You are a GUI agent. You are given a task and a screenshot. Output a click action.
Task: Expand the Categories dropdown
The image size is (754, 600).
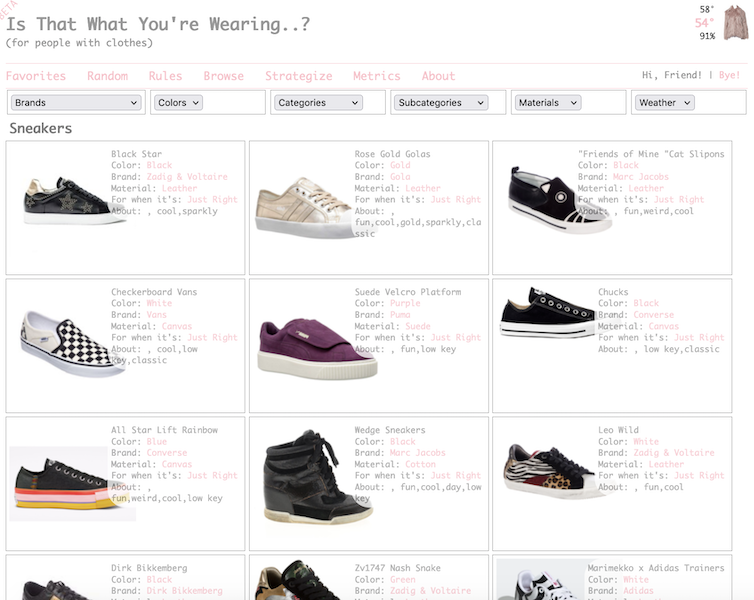(318, 102)
